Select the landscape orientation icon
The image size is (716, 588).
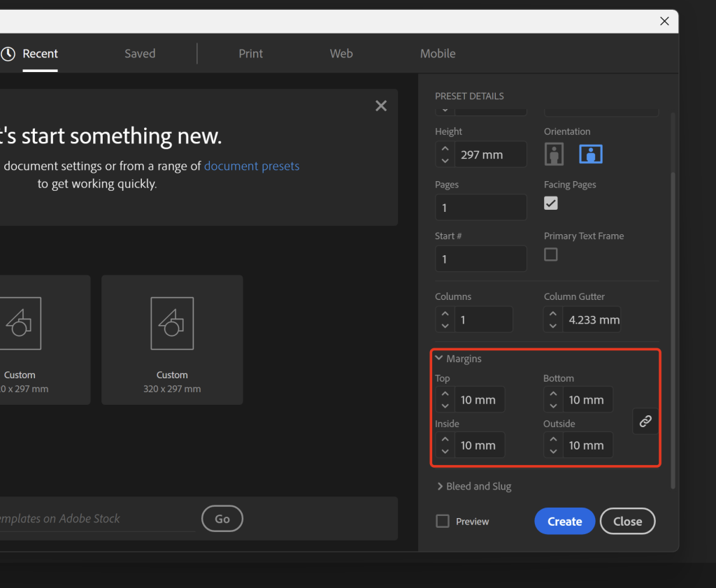point(591,155)
